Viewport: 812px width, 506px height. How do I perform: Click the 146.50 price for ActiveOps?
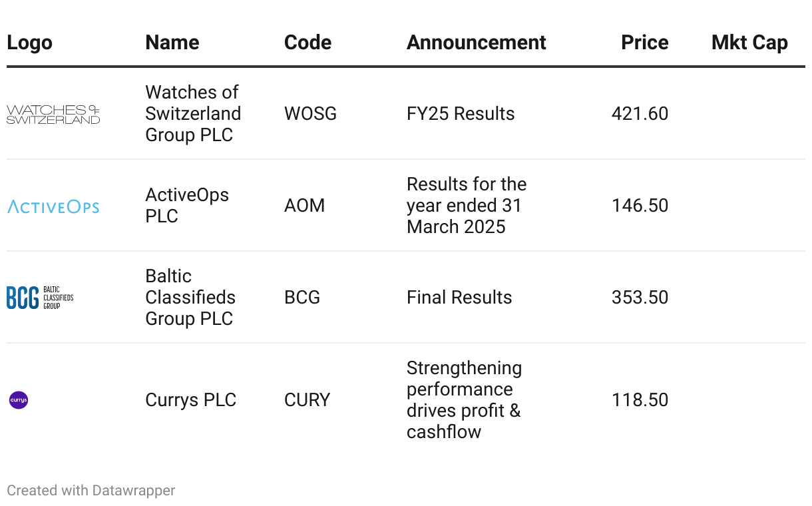640,206
